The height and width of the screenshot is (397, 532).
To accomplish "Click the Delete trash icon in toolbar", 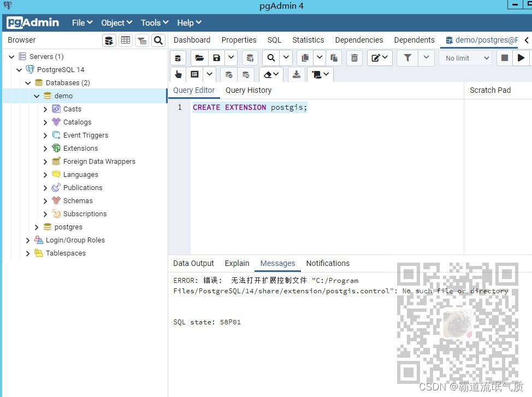I will coord(354,58).
